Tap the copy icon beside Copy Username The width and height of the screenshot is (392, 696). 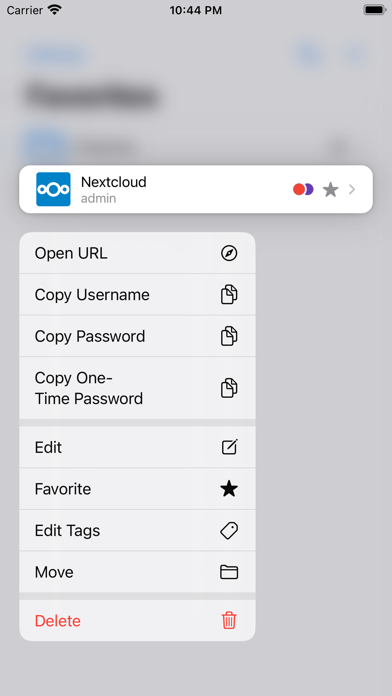229,295
